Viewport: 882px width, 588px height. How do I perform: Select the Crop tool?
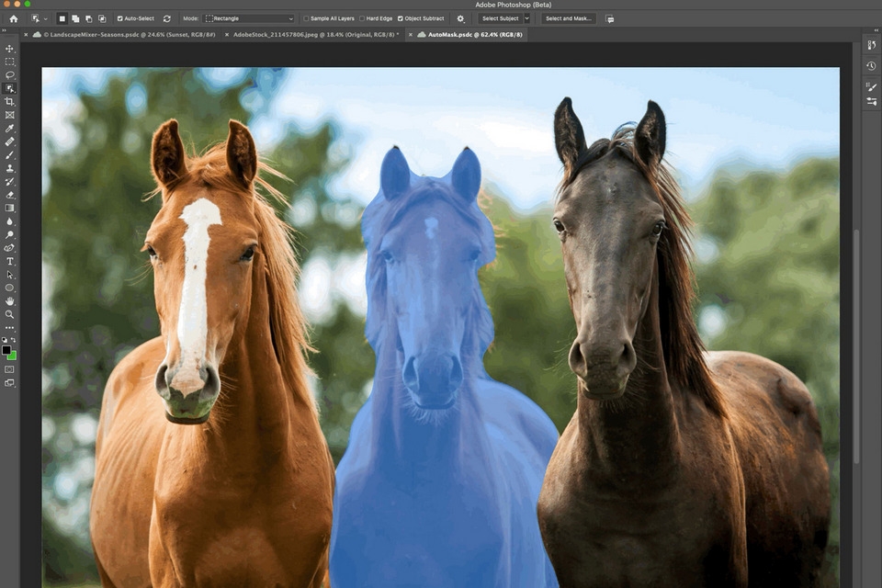10,101
